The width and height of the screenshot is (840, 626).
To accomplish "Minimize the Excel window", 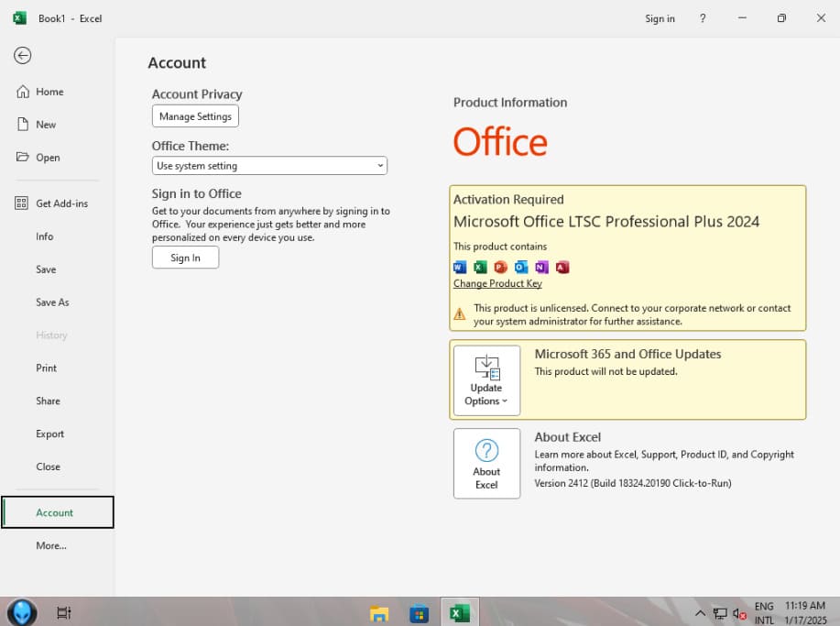I will (x=742, y=18).
